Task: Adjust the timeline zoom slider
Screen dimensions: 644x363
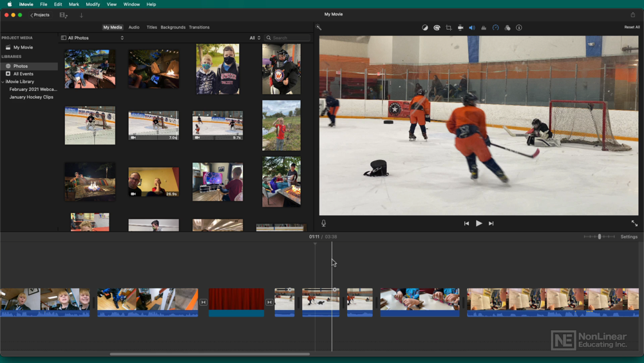Action: (x=599, y=237)
